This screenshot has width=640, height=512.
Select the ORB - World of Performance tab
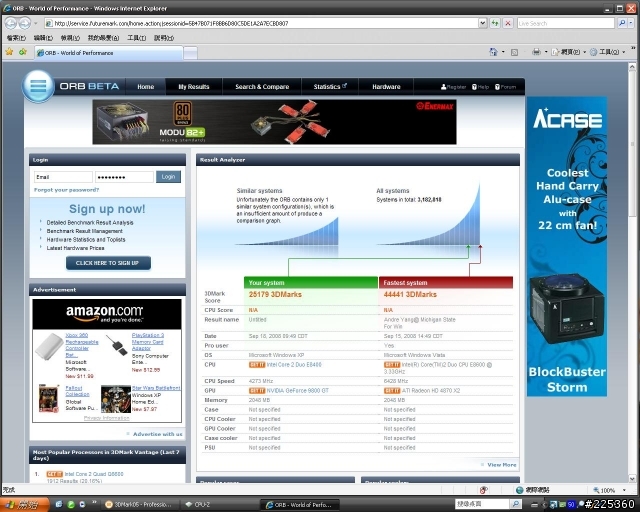coord(108,53)
